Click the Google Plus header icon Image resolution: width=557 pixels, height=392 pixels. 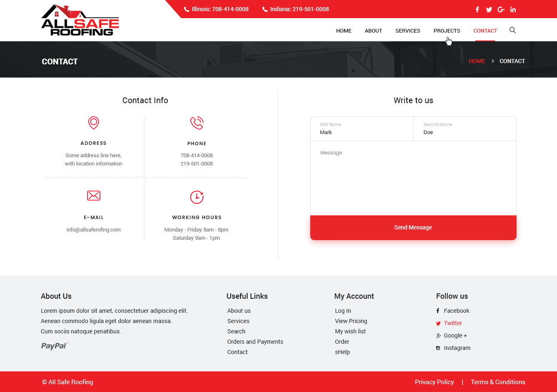[501, 9]
